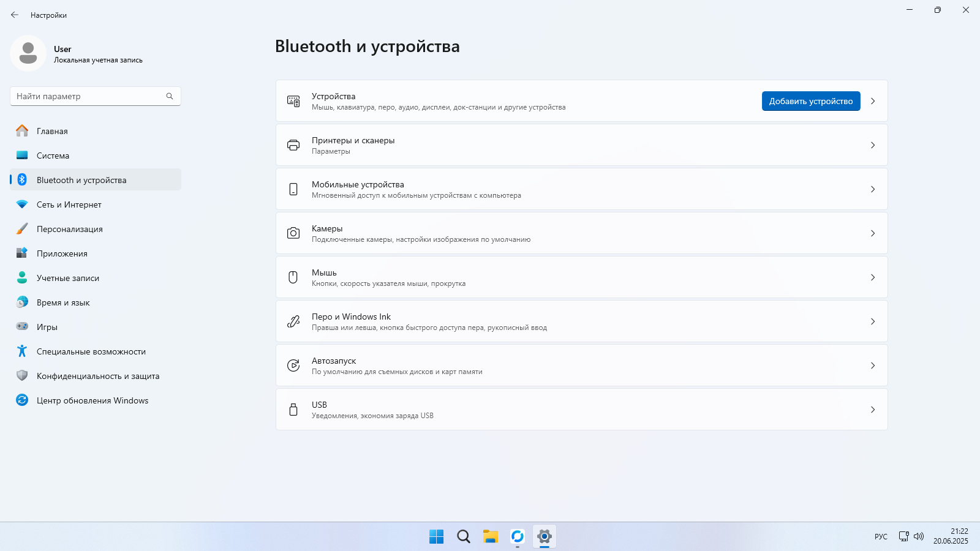Click the pen icon for Windows Ink

(x=293, y=321)
